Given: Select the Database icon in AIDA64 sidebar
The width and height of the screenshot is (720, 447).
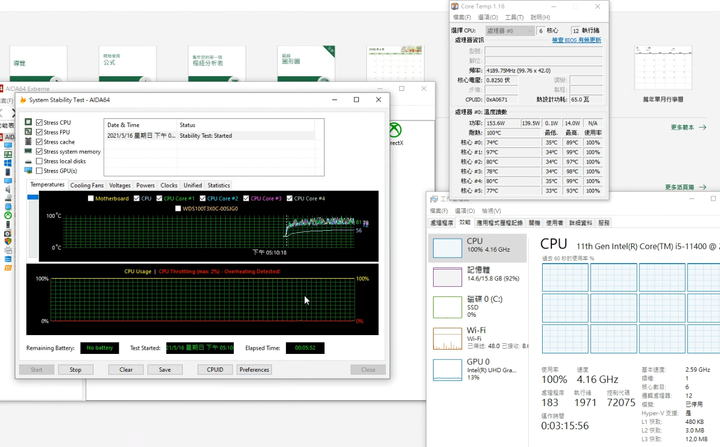Looking at the screenshot, I should 8,259.
